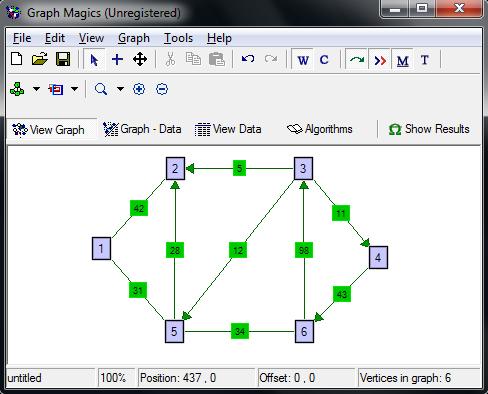Zoom in with the plus circle
488x394 pixels.
pos(139,89)
